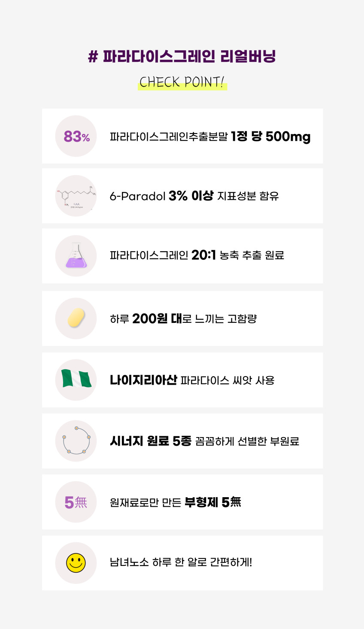Click the 부형제 5無 bold text

(x=213, y=502)
